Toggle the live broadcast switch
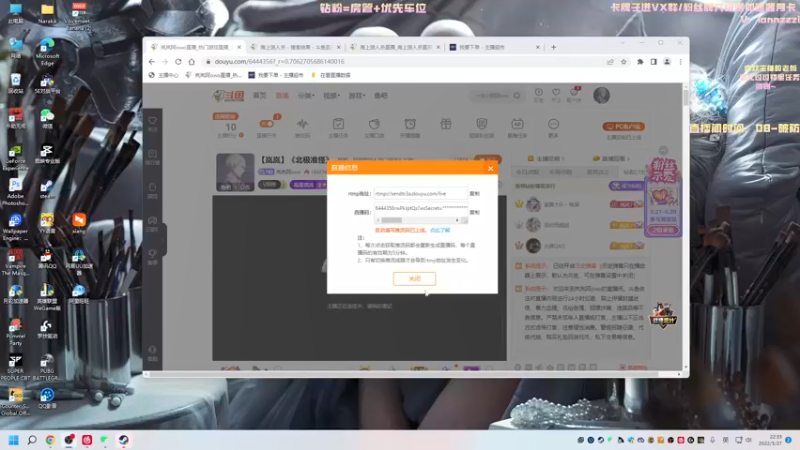 pyautogui.click(x=266, y=124)
